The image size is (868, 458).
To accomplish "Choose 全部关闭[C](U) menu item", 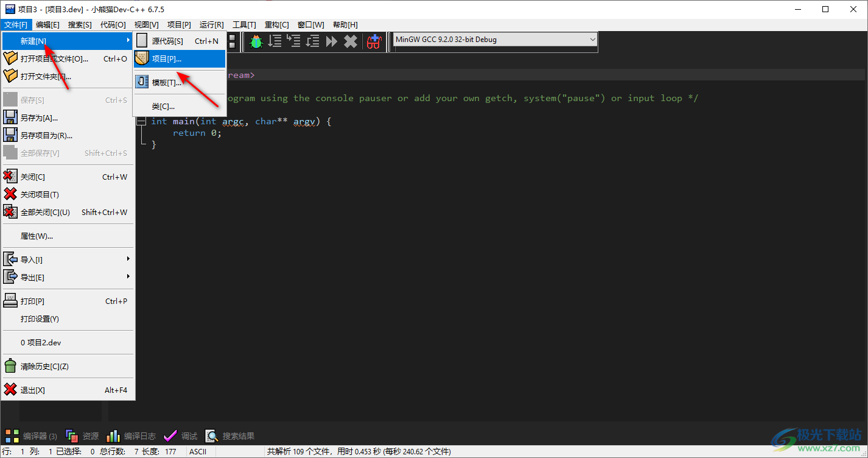I will [68, 212].
